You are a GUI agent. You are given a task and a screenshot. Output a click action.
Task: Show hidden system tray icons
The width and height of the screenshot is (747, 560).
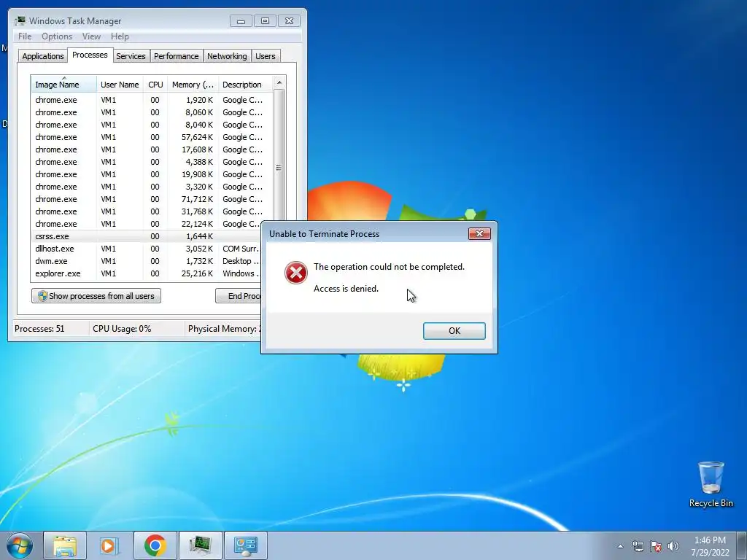[x=620, y=546]
